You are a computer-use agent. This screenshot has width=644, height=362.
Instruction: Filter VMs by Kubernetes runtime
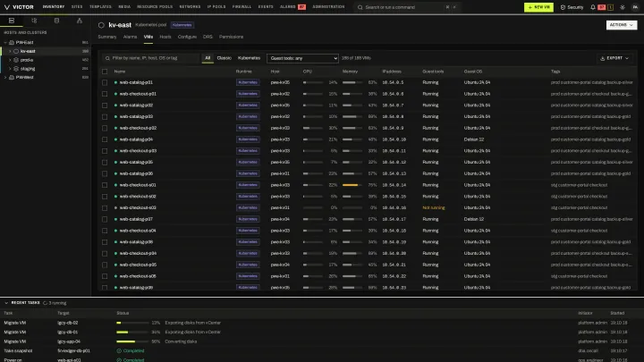[x=249, y=58]
